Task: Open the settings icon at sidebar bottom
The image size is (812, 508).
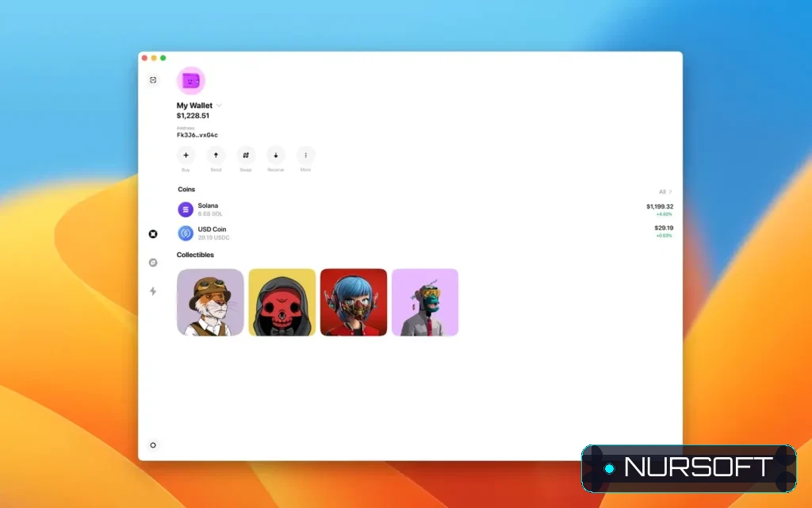Action: (153, 444)
